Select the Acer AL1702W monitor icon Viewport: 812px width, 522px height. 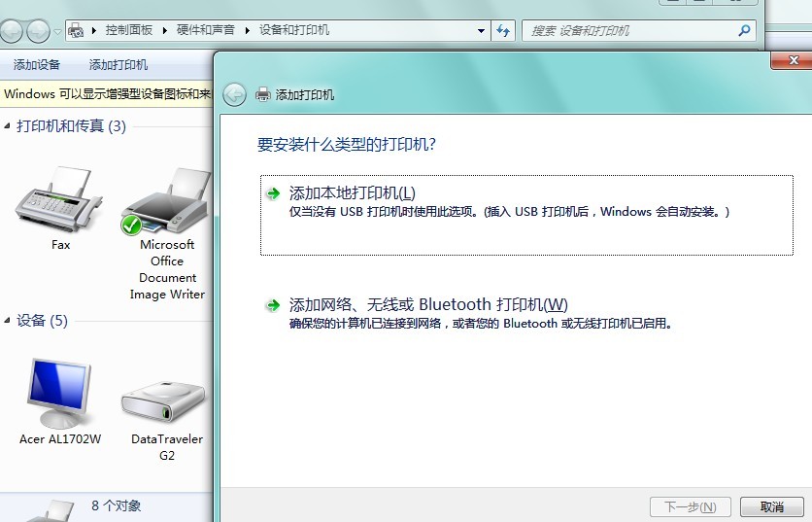pos(59,393)
